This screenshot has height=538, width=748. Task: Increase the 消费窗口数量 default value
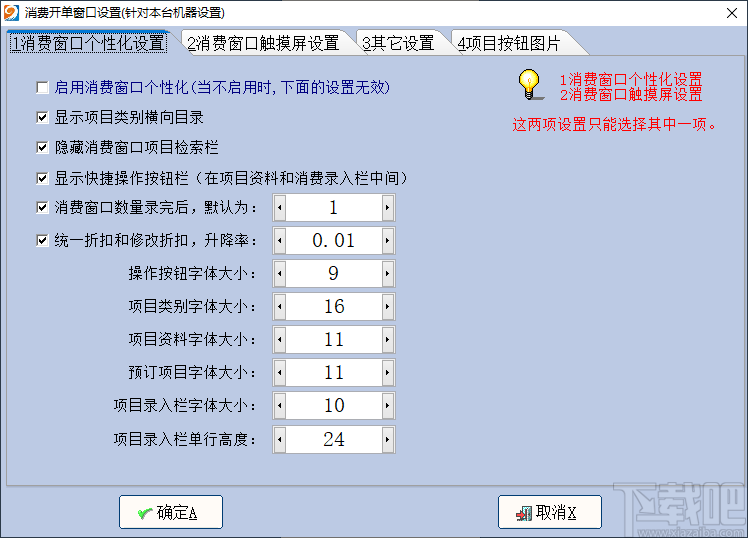tap(387, 207)
